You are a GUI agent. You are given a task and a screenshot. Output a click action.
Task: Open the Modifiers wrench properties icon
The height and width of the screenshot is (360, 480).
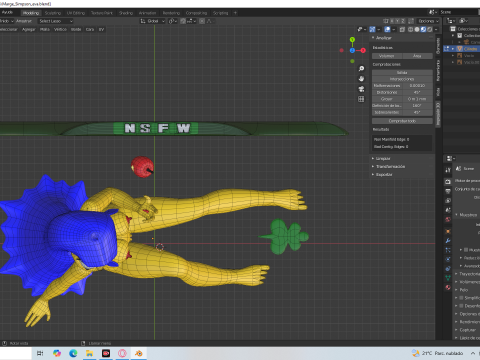click(448, 241)
